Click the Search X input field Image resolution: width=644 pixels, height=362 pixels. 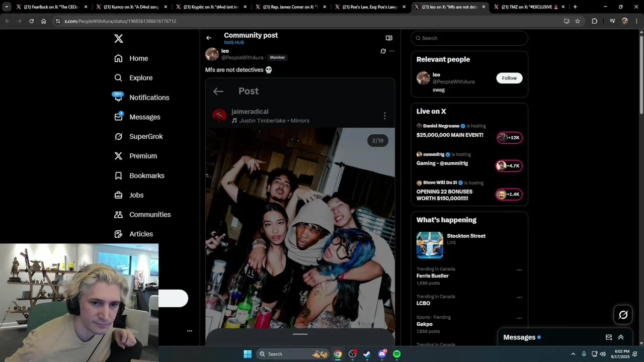tap(469, 38)
